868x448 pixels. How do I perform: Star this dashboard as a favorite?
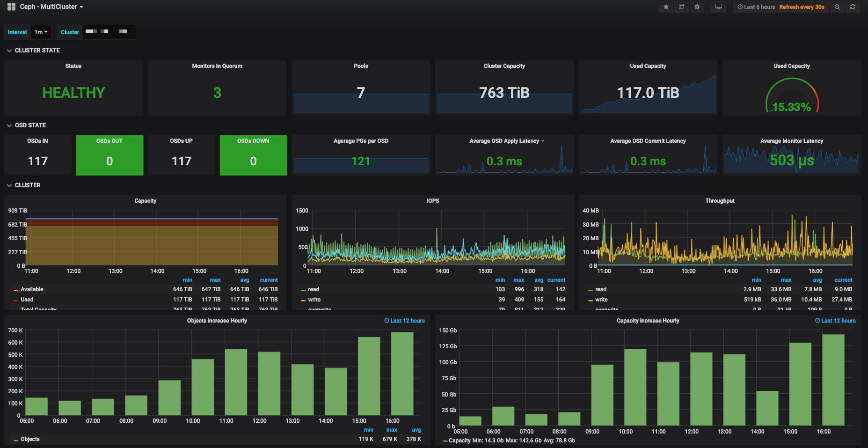(666, 7)
